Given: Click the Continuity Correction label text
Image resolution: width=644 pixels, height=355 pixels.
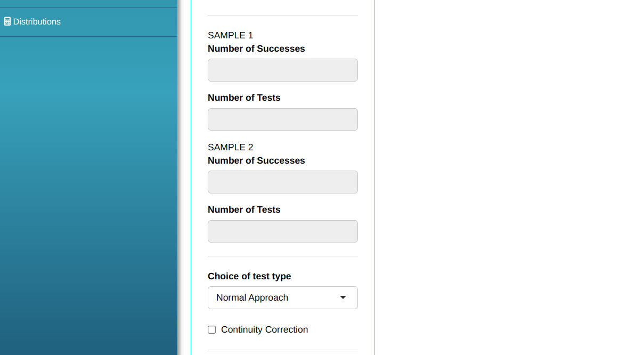Looking at the screenshot, I should (x=264, y=330).
